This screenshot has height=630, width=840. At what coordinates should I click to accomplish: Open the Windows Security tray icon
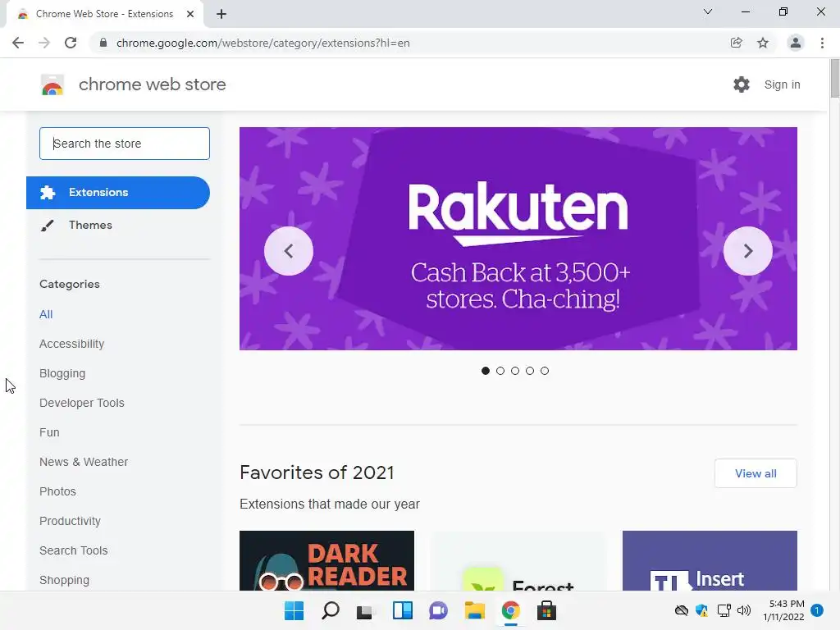(x=702, y=610)
